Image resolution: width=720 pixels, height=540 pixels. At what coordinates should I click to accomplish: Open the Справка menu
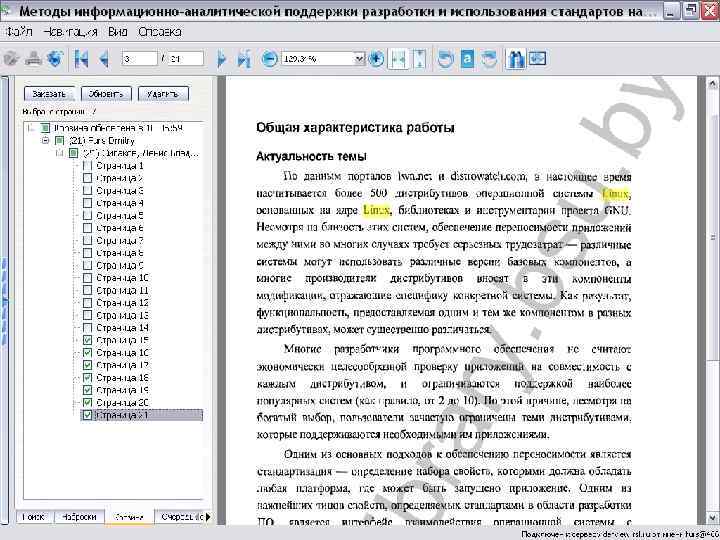click(x=160, y=32)
